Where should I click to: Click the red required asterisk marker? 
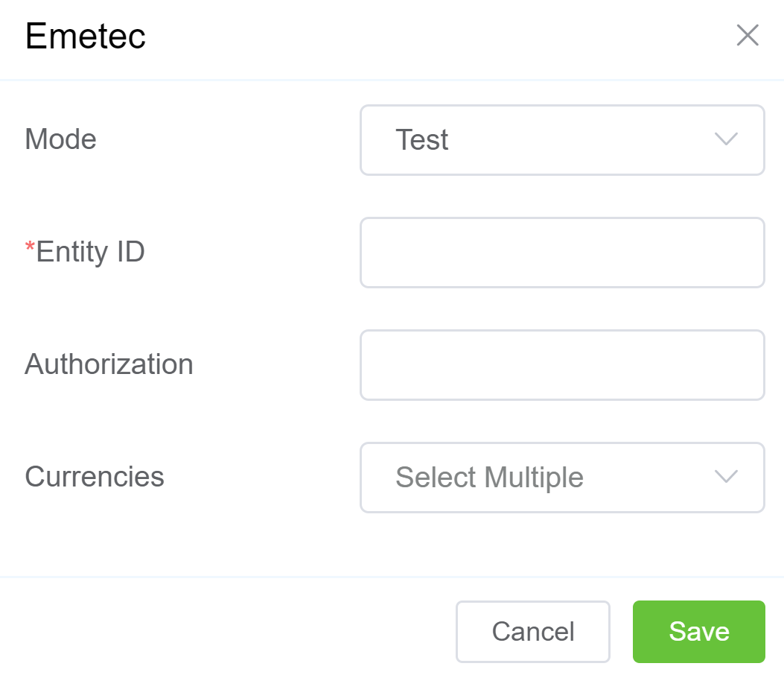[30, 250]
